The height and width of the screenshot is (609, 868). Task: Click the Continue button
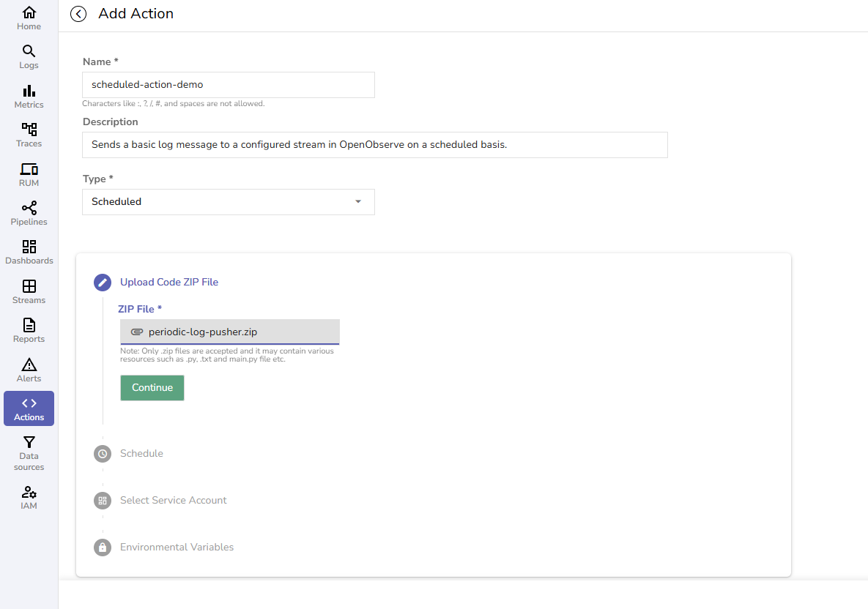152,387
